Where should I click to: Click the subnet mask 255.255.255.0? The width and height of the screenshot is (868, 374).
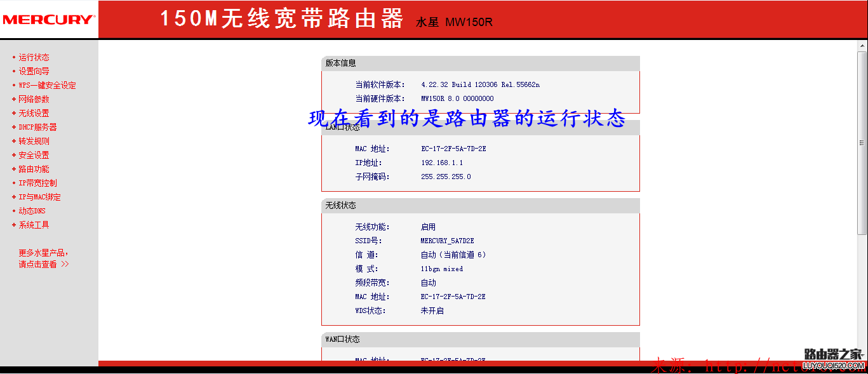(446, 177)
